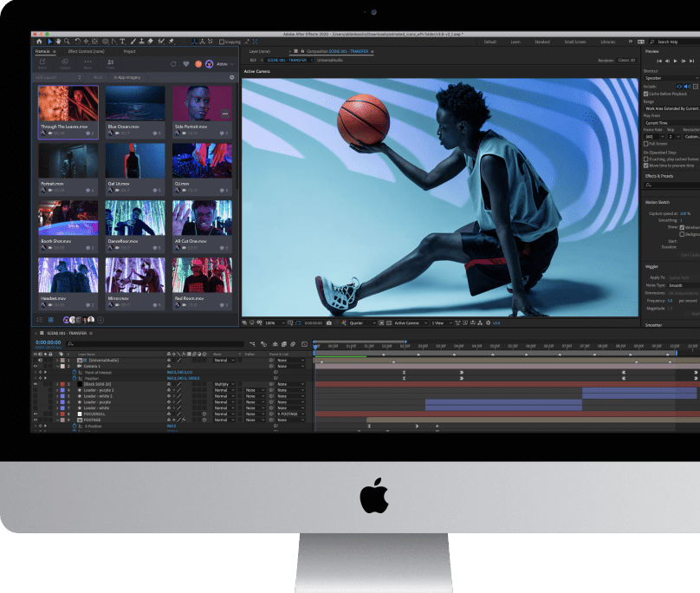Select the Blue Ocean.mov thumbnail
Screen dimensions: 700x593
[x=135, y=104]
